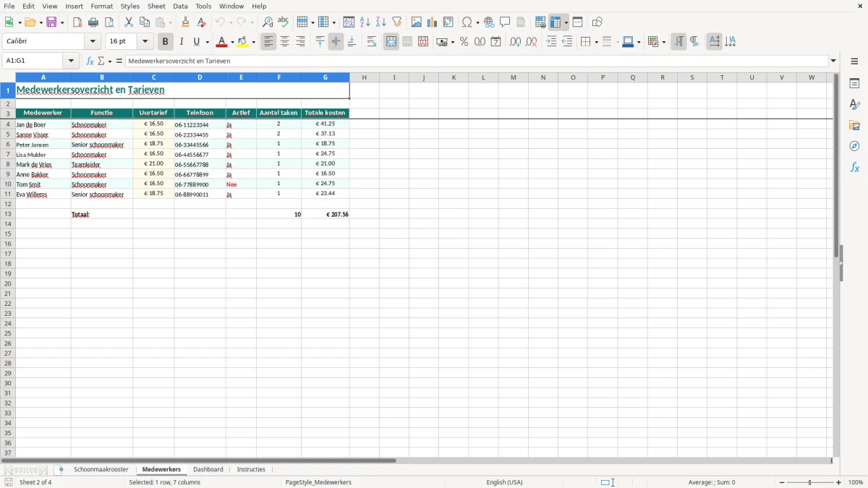Sort descending Z to A
868x488 pixels.
click(381, 22)
